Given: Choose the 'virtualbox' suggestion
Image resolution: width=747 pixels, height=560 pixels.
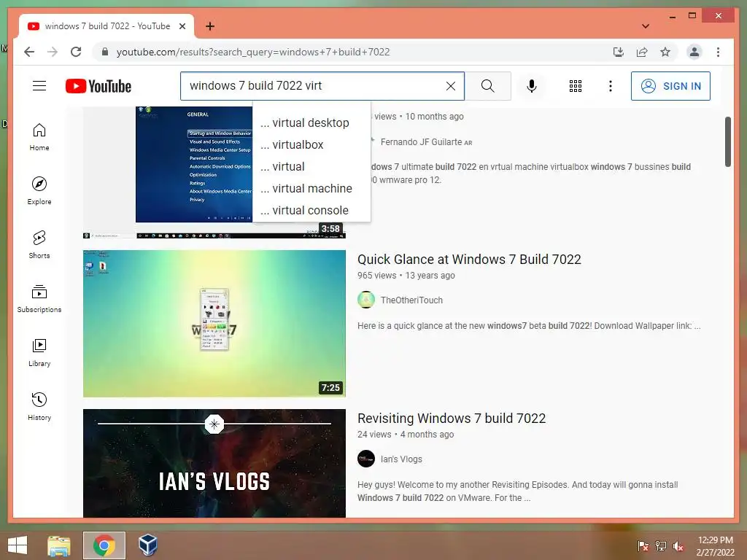Looking at the screenshot, I should [x=311, y=145].
